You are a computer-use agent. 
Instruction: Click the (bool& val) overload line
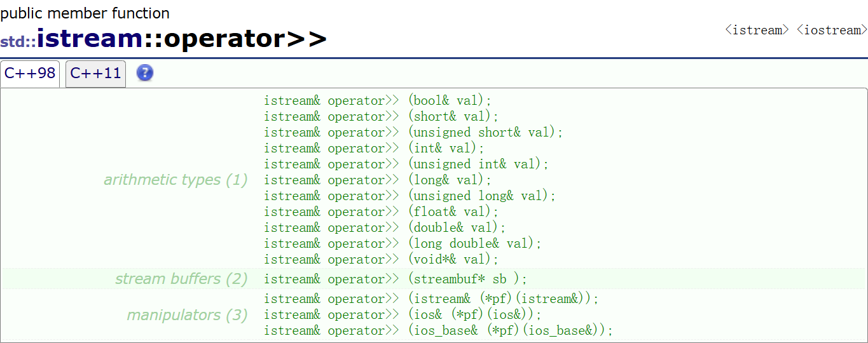(x=378, y=100)
